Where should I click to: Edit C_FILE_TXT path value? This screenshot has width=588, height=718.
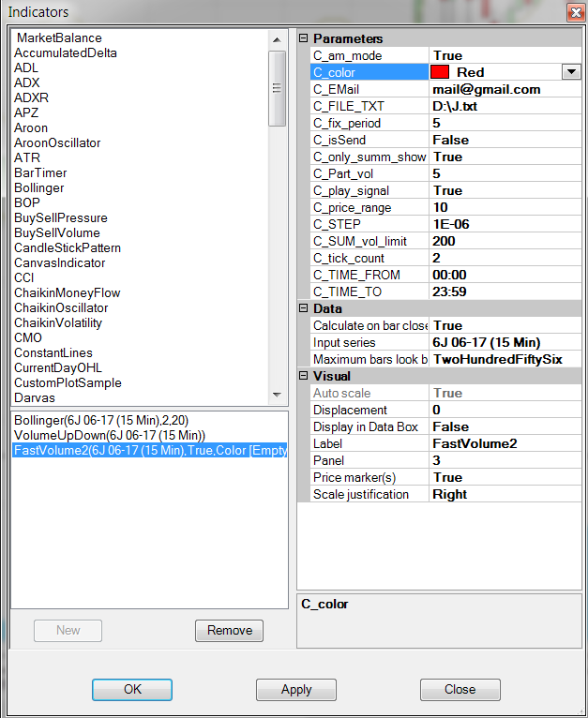coord(505,106)
